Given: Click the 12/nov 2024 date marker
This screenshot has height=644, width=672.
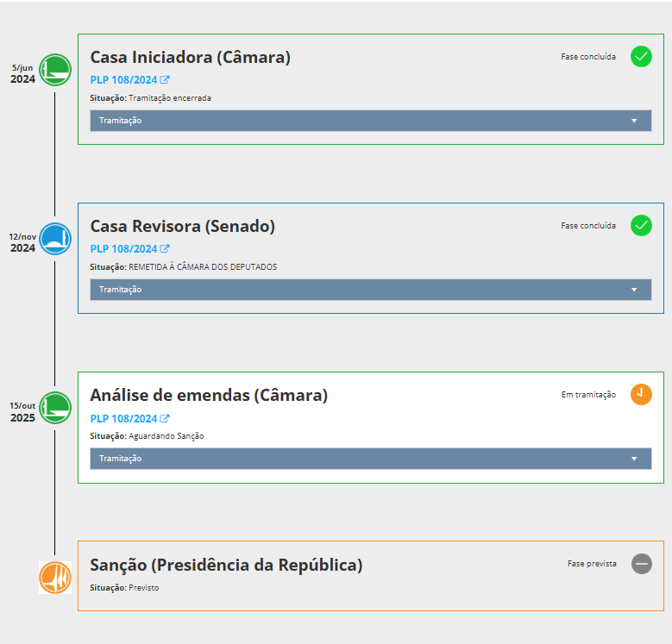Looking at the screenshot, I should pos(22,242).
